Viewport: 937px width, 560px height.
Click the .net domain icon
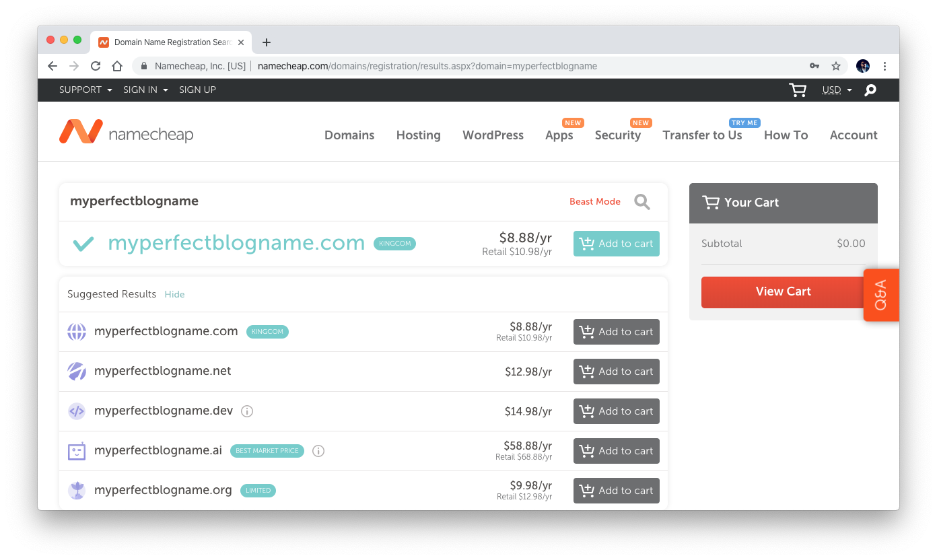(x=77, y=372)
